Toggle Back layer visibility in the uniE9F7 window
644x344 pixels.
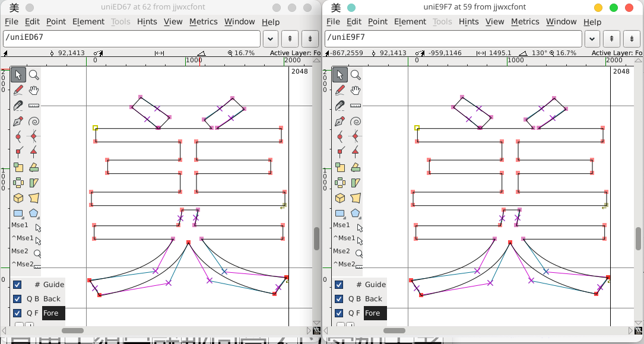click(339, 299)
